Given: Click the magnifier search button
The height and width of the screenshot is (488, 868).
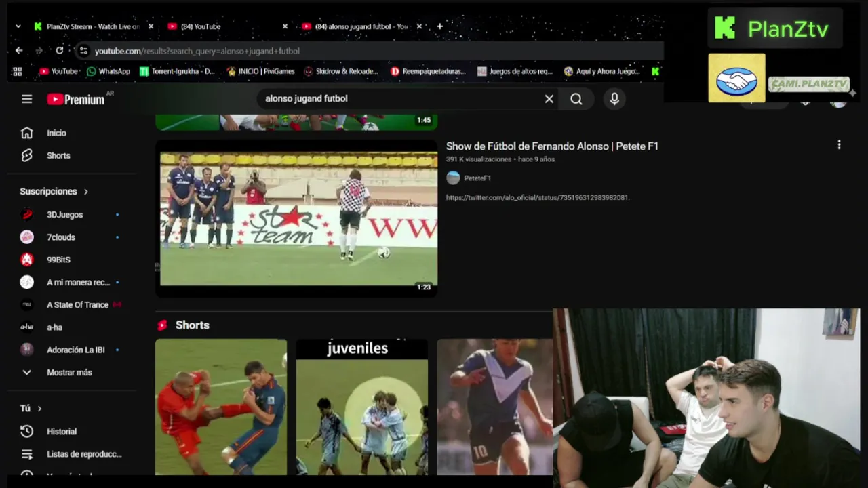Looking at the screenshot, I should pos(576,99).
